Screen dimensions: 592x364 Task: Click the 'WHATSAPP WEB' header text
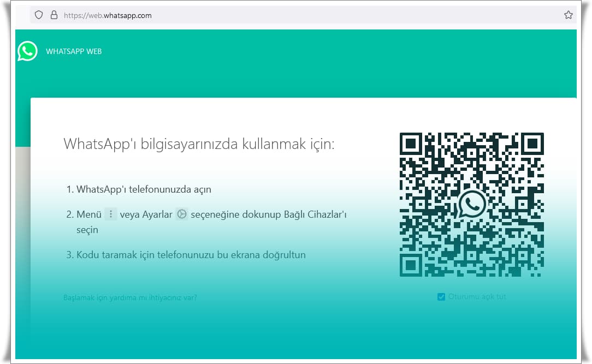click(74, 51)
